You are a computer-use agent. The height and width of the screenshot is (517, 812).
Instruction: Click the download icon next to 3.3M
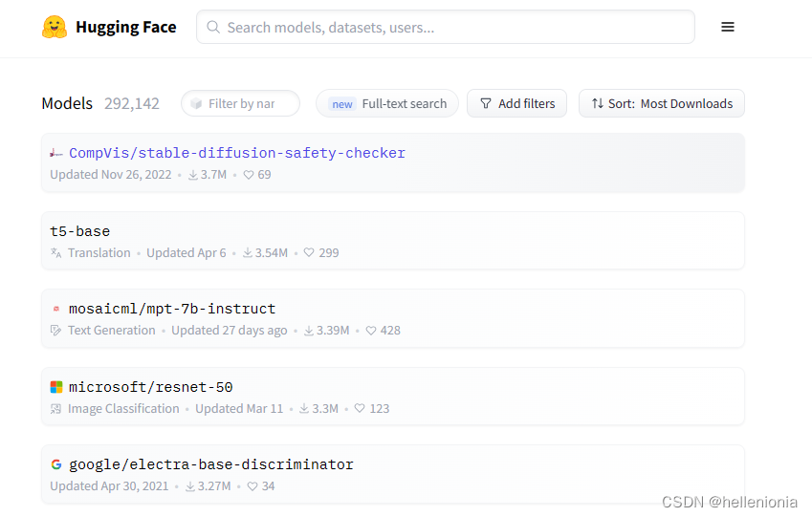[x=304, y=408]
